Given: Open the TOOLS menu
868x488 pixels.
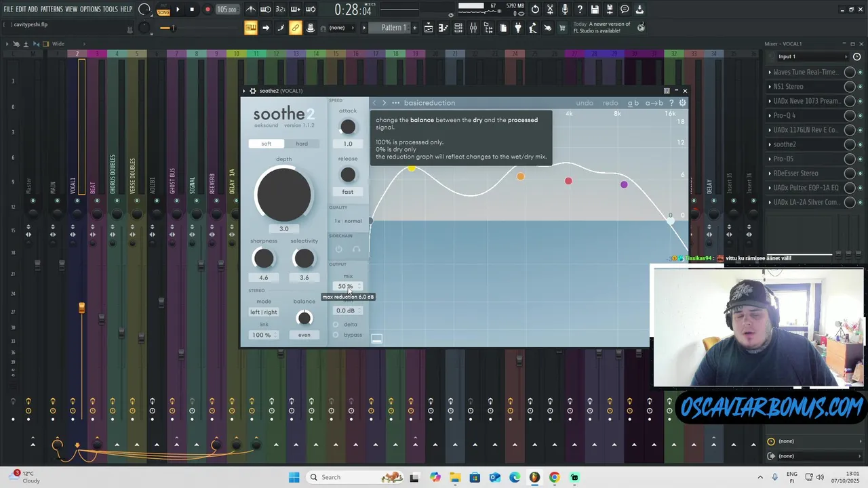Looking at the screenshot, I should [110, 9].
